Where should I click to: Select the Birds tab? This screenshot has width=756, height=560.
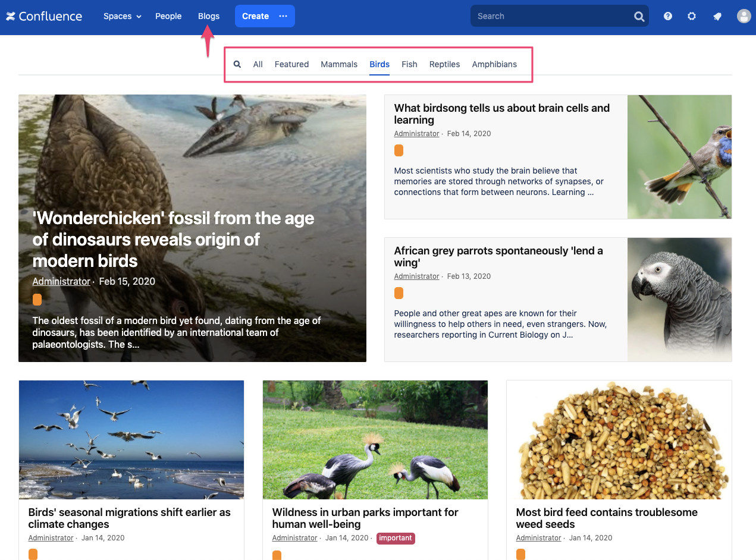coord(379,64)
